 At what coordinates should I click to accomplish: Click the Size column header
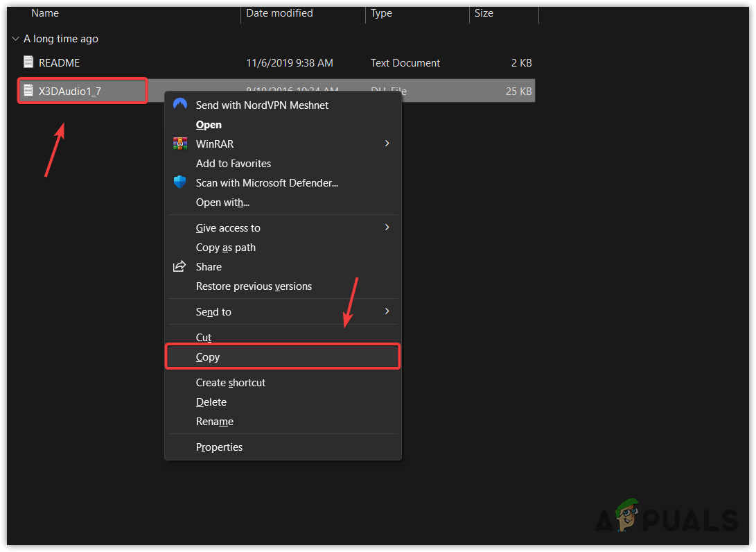482,13
